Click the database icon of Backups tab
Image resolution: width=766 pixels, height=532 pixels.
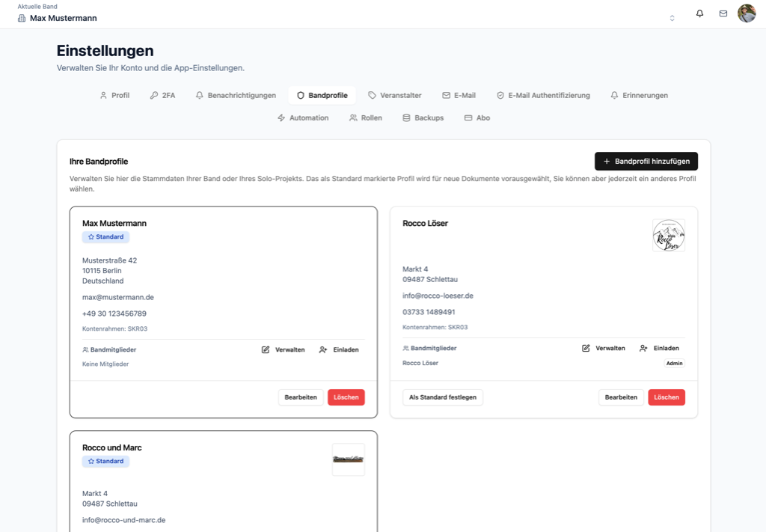[406, 117]
